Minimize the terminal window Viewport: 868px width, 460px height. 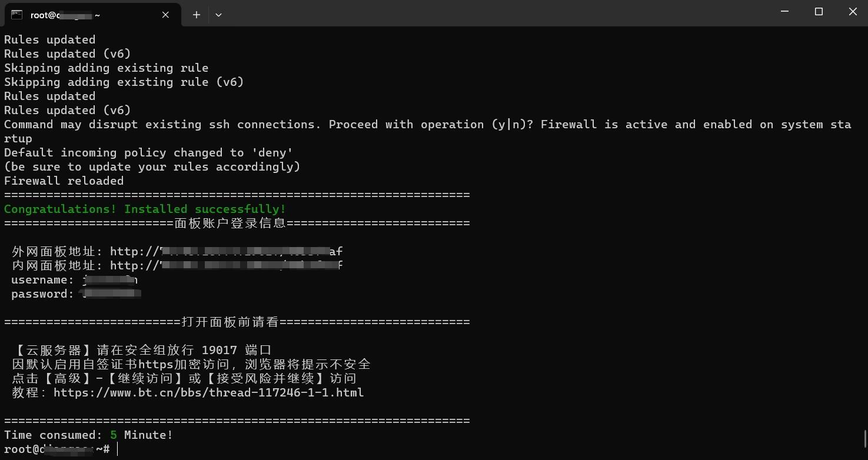(784, 12)
